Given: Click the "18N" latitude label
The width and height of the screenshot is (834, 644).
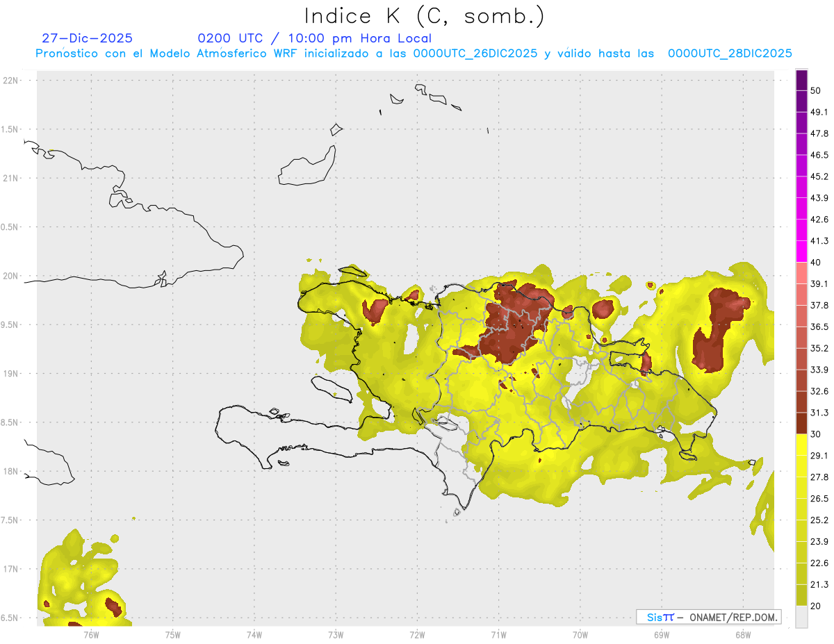Looking at the screenshot, I should click(x=11, y=472).
